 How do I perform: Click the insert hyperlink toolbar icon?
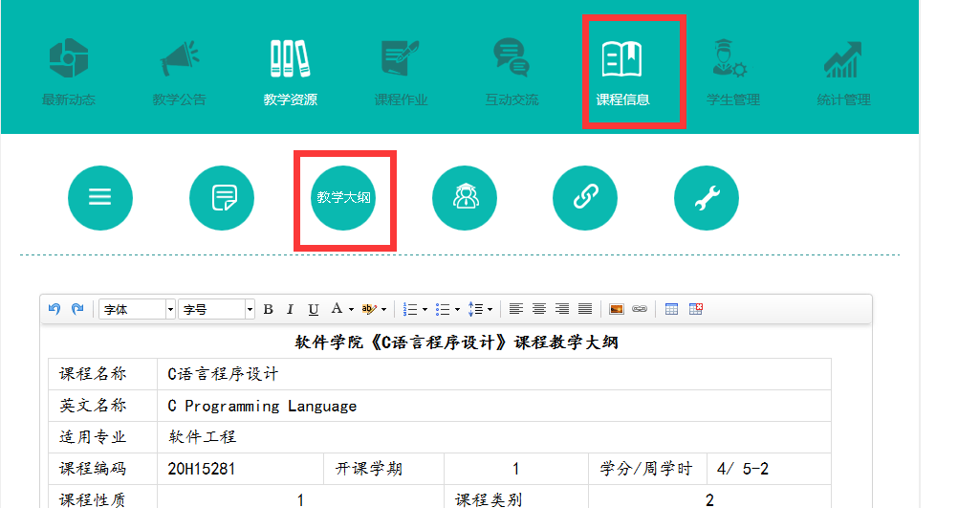640,309
